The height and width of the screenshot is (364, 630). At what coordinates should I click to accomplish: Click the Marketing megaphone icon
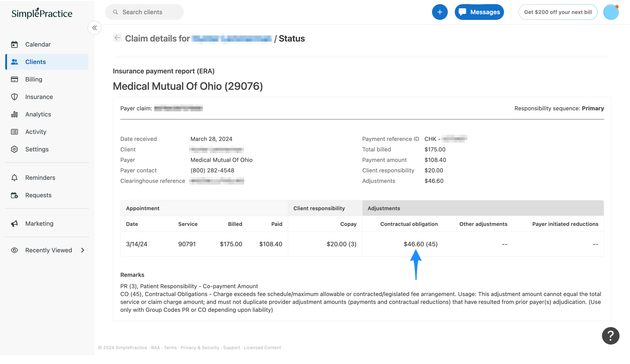14,224
